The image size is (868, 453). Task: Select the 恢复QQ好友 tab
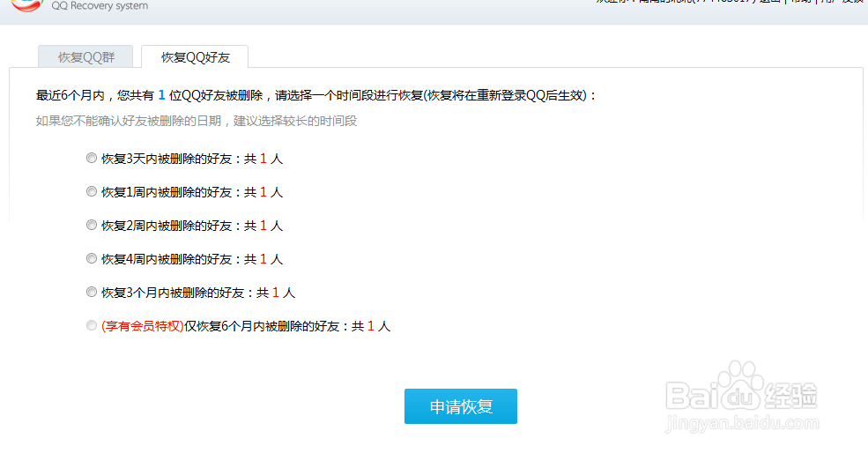[195, 57]
